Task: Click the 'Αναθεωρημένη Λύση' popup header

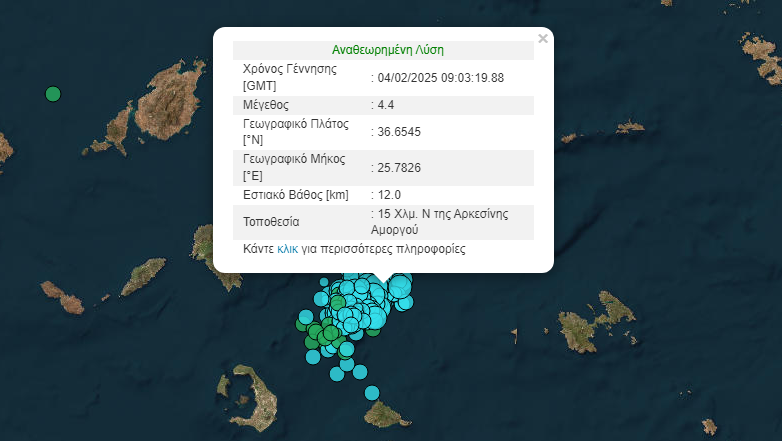Action: click(x=387, y=49)
